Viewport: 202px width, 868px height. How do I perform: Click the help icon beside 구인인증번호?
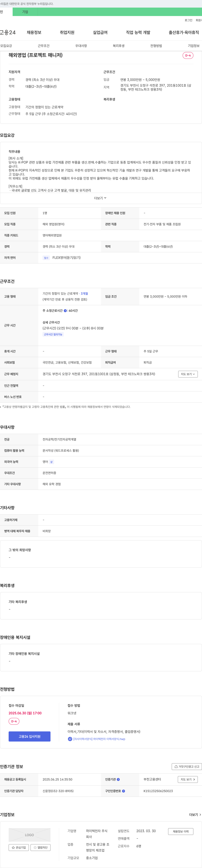(x=123, y=791)
